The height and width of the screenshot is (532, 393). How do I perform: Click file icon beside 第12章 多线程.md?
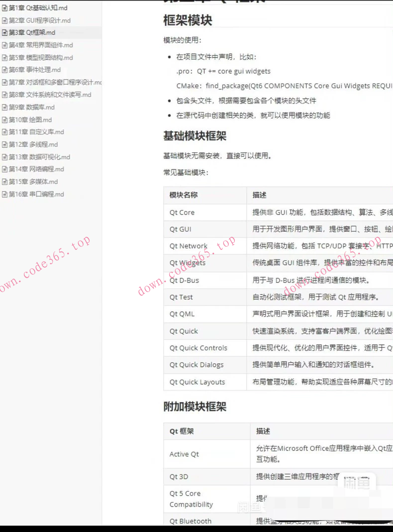(5, 144)
